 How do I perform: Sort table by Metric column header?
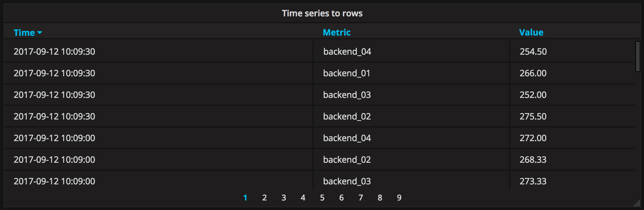click(336, 32)
